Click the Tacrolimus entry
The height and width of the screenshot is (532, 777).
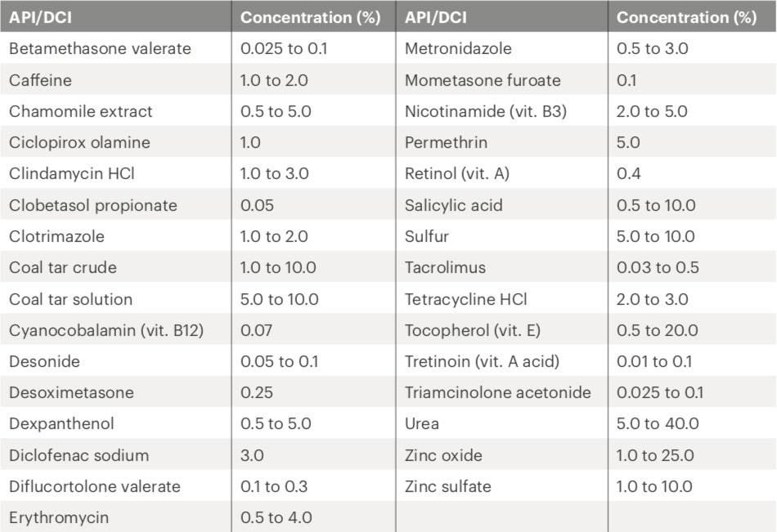(x=445, y=268)
